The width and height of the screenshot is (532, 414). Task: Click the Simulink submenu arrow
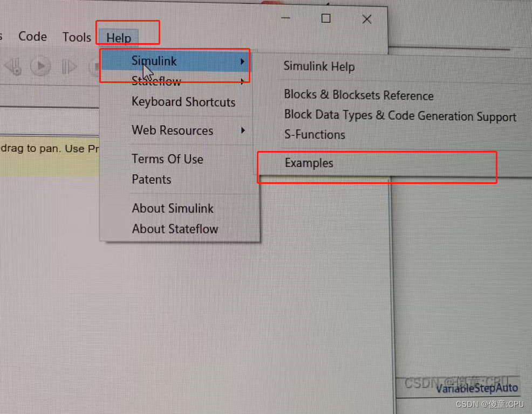(242, 61)
